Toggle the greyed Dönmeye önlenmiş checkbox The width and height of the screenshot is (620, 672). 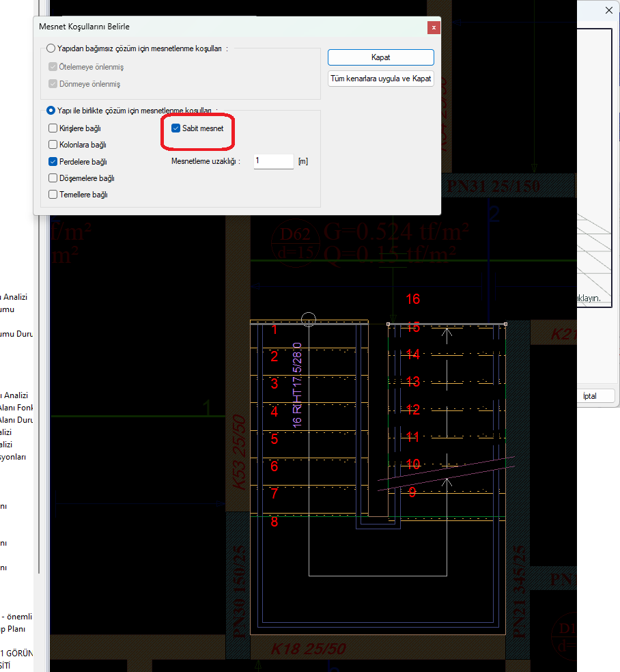[53, 84]
